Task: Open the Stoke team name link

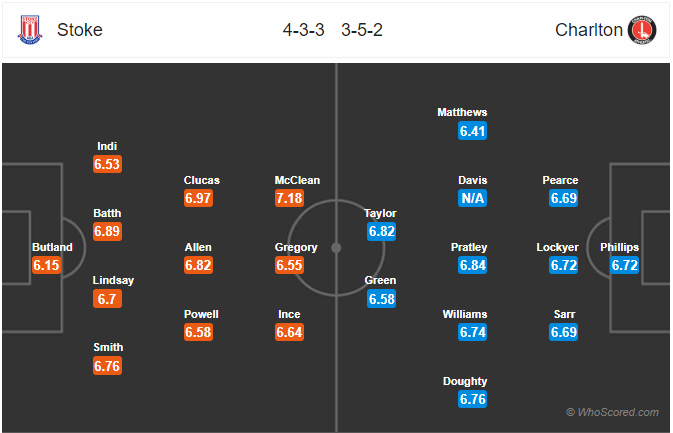Action: [x=80, y=30]
